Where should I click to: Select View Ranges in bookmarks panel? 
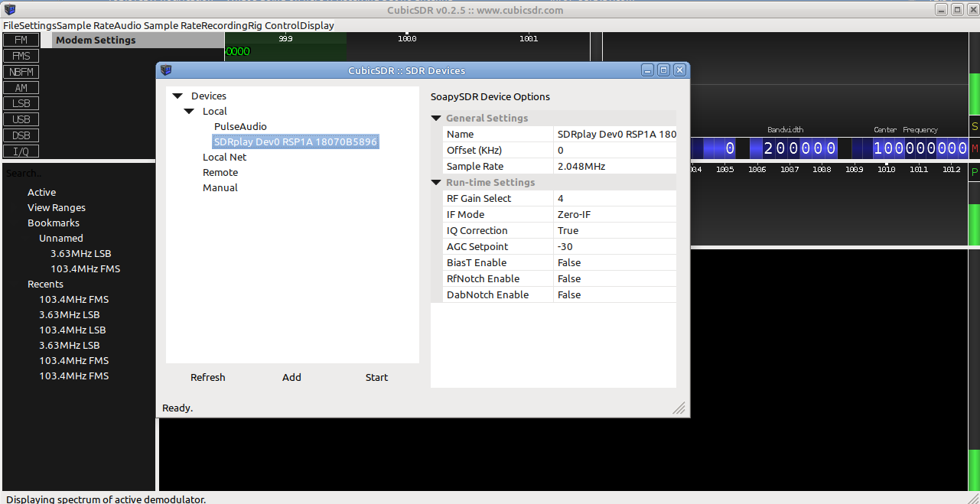pos(57,207)
